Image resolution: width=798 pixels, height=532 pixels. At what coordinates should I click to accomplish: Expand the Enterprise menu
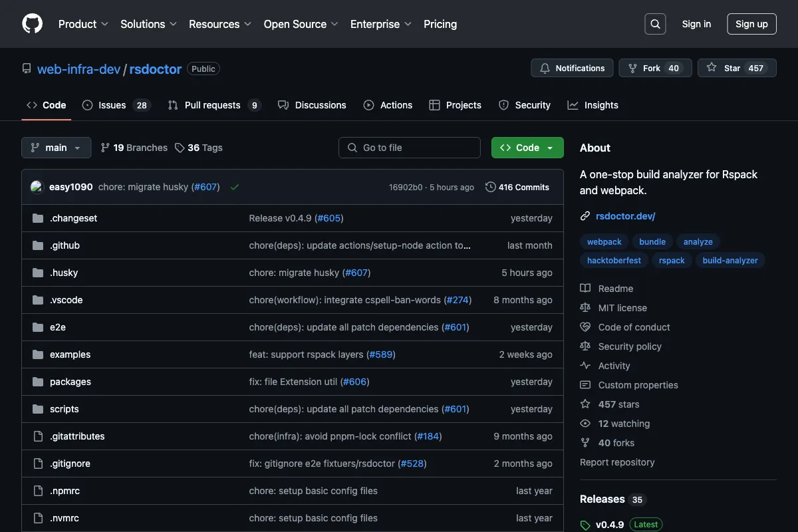pyautogui.click(x=381, y=24)
